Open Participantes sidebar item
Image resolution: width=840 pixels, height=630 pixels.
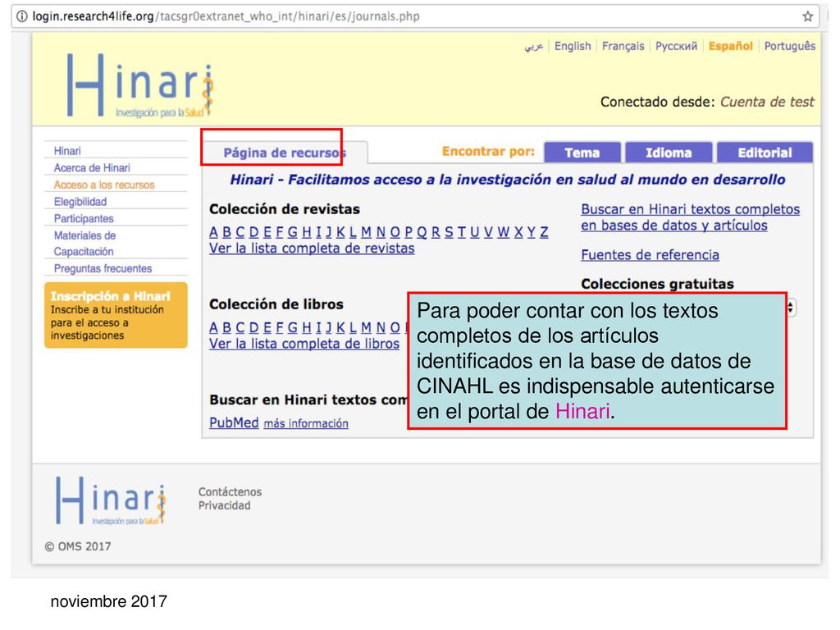[x=84, y=218]
